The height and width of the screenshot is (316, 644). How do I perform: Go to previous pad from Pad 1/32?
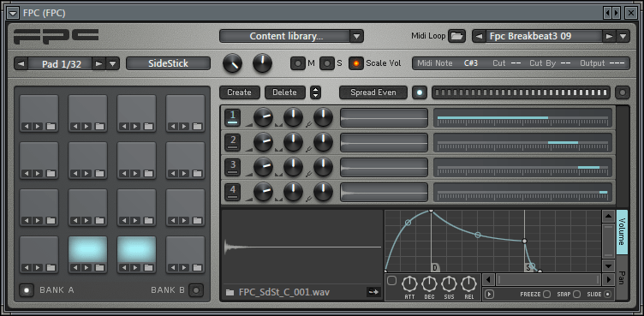(21, 63)
